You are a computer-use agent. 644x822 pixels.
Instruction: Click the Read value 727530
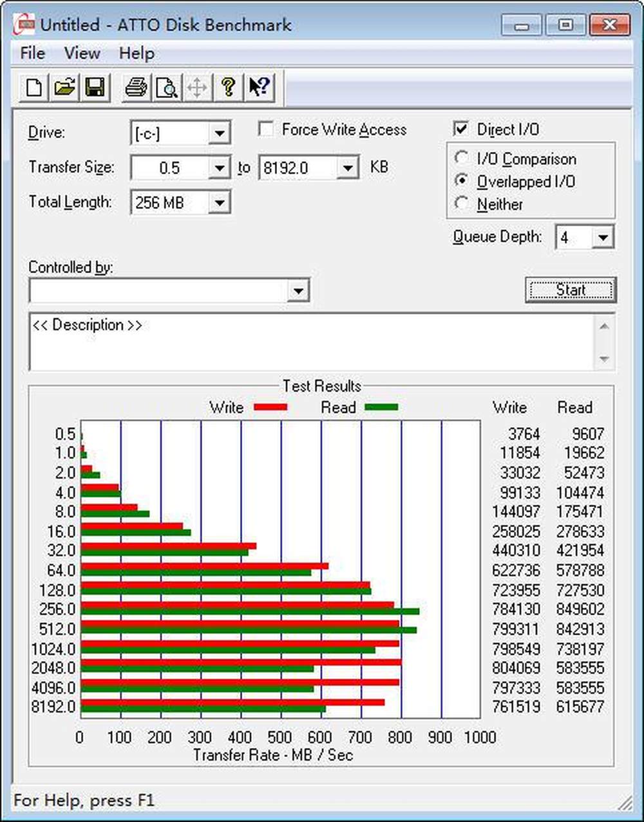point(580,590)
